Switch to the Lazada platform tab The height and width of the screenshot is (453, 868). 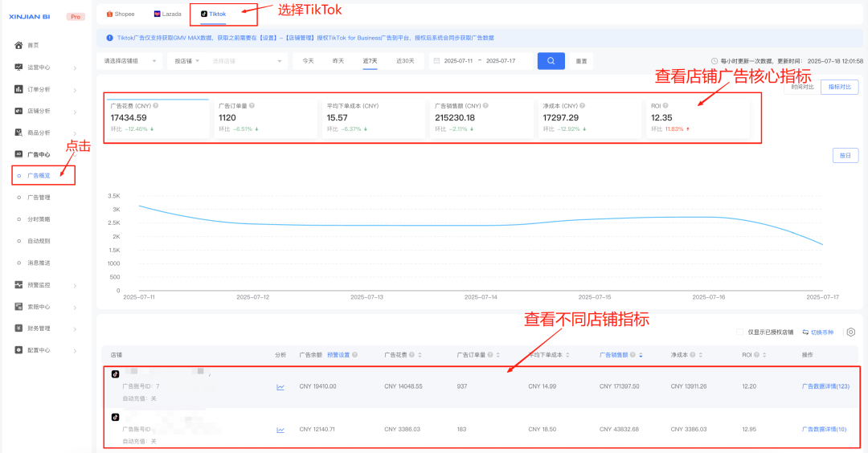click(x=168, y=14)
